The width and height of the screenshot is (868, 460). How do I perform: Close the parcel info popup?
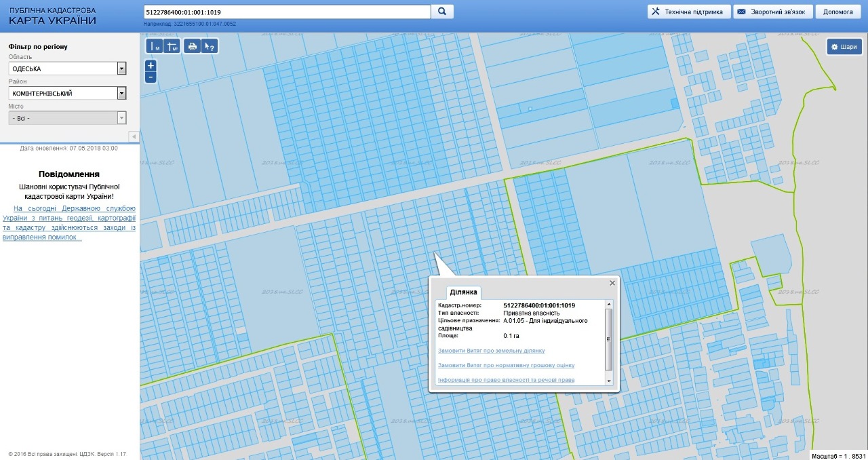pyautogui.click(x=612, y=283)
